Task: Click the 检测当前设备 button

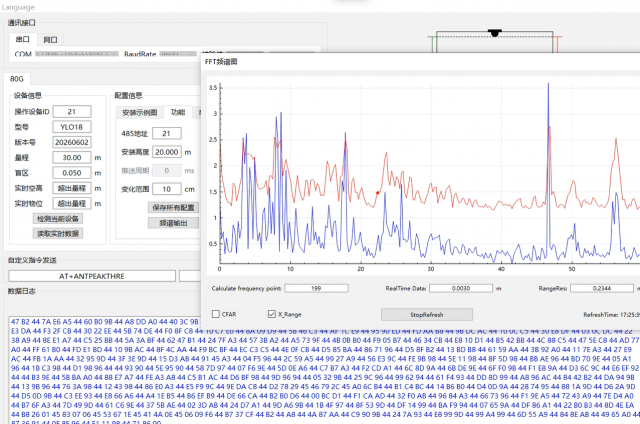Action: tap(58, 219)
